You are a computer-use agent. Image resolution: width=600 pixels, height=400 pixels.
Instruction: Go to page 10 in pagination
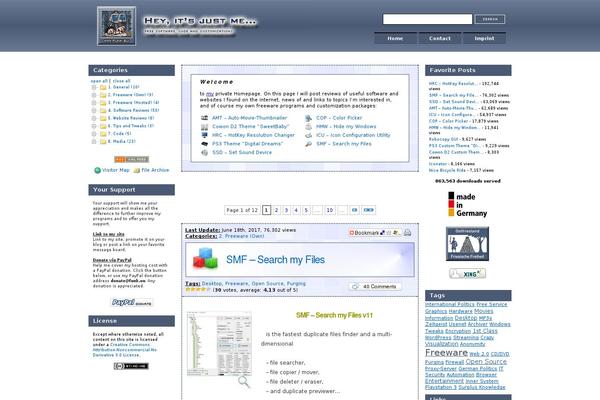coord(330,210)
